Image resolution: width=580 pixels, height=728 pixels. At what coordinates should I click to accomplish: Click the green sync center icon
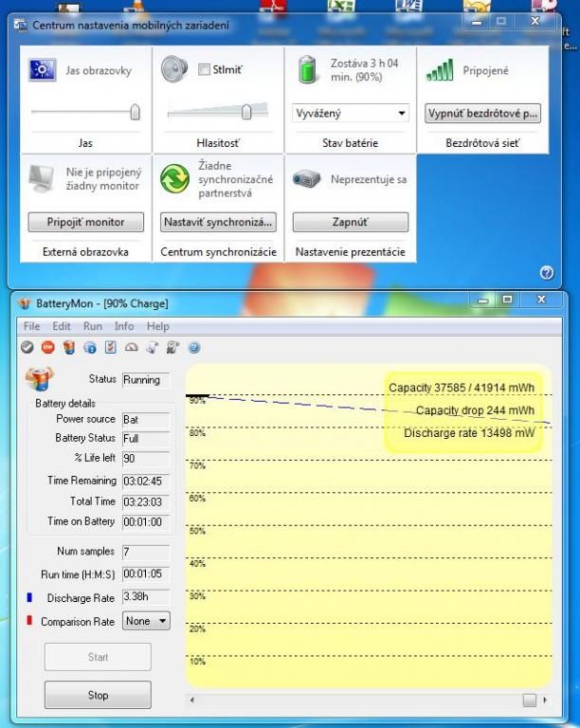tap(174, 178)
